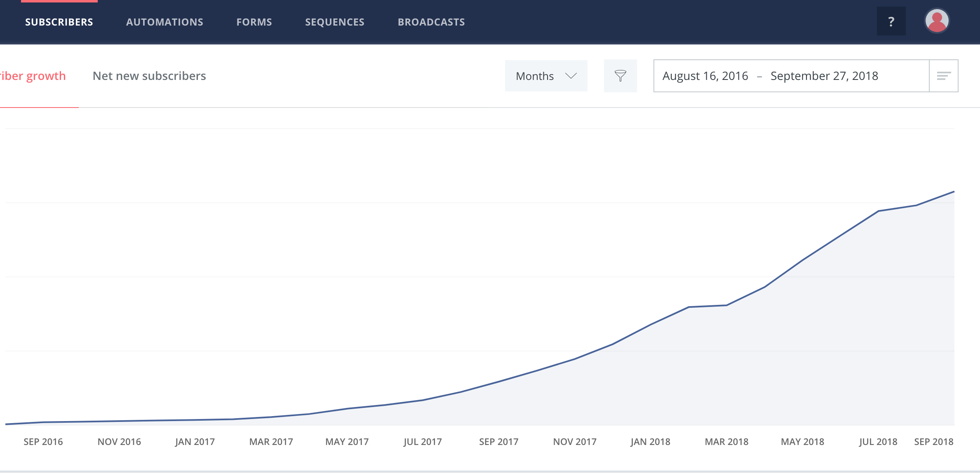980x473 pixels.
Task: Click the start date August 16, 2016
Action: [705, 75]
